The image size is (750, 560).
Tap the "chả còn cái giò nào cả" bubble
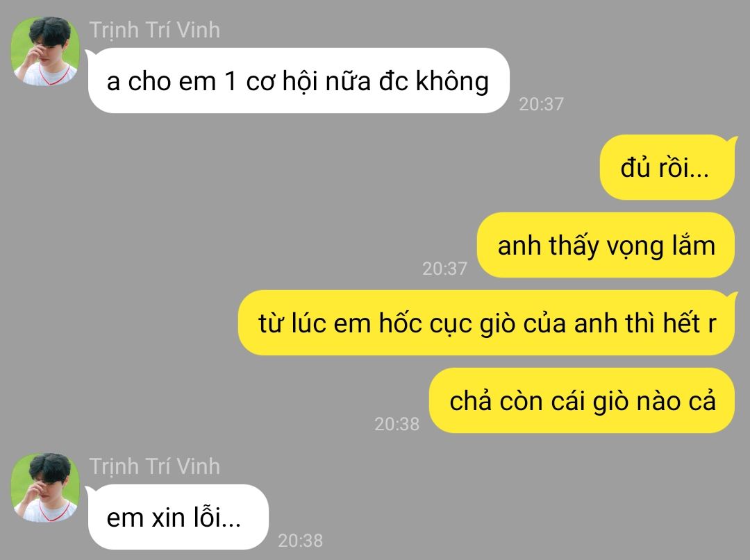point(582,400)
